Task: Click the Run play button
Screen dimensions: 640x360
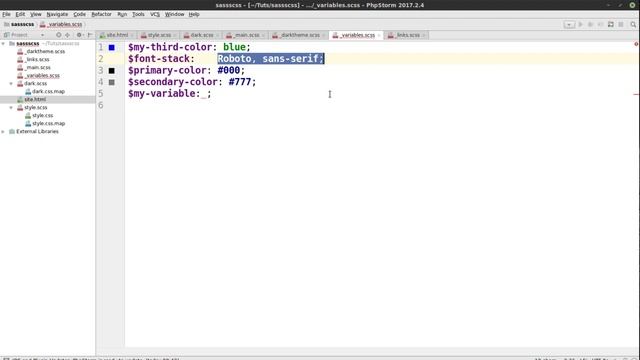Action: [x=580, y=24]
